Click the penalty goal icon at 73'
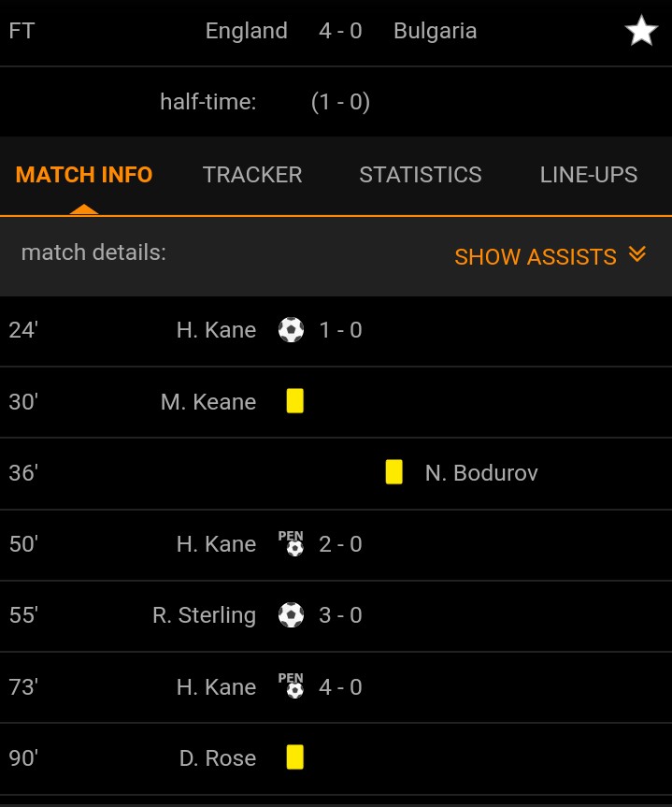Screen dimensions: 672x807 coord(292,686)
